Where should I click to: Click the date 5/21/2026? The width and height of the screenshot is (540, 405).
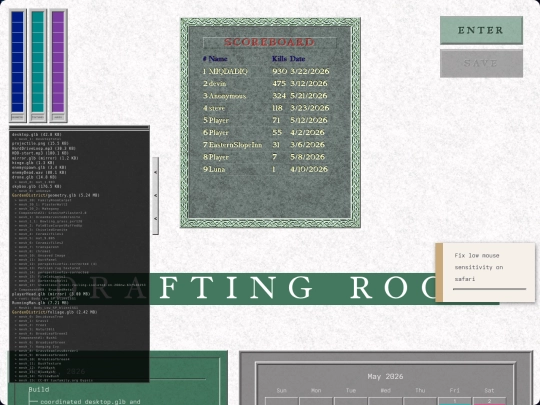click(309, 96)
